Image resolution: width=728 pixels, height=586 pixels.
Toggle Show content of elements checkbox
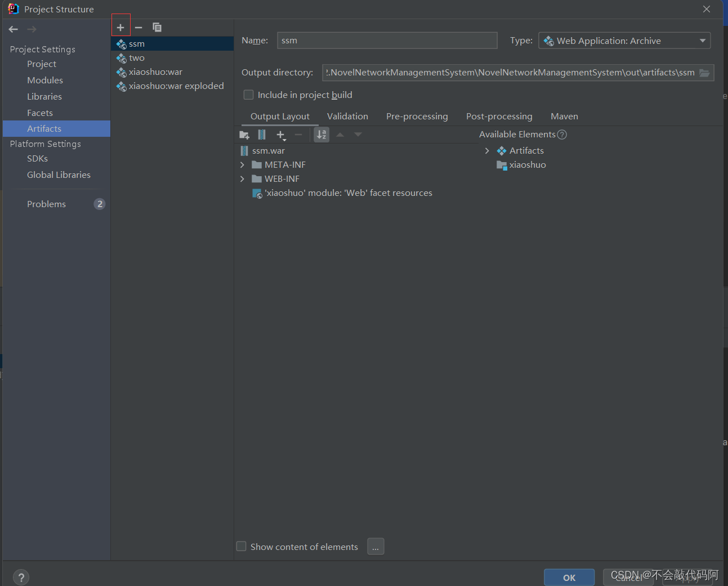242,547
